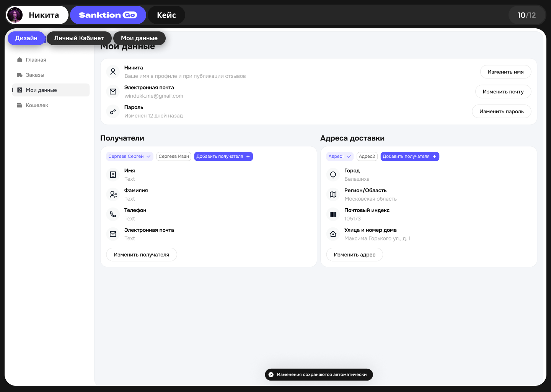Click the checkmark on Сергеев Сергей chip
Viewport: 551px width, 392px height.
149,156
